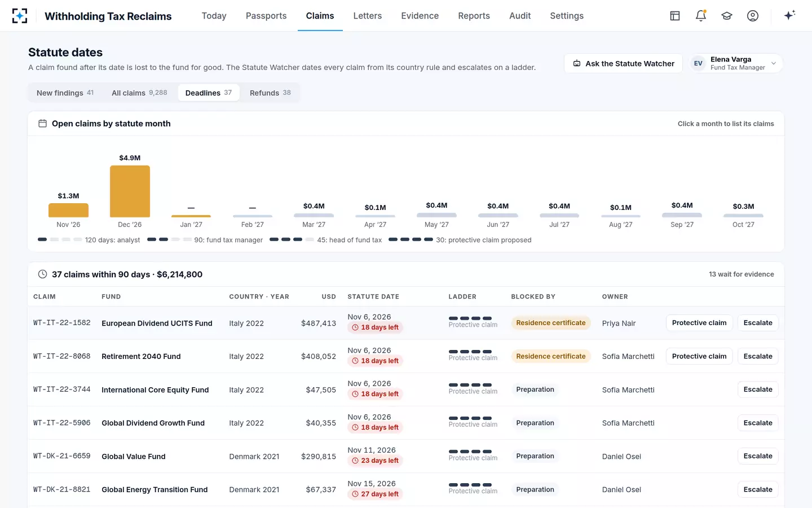Image resolution: width=812 pixels, height=508 pixels.
Task: Click the Preparation tag for WT-IT-22-5906
Action: click(x=535, y=423)
